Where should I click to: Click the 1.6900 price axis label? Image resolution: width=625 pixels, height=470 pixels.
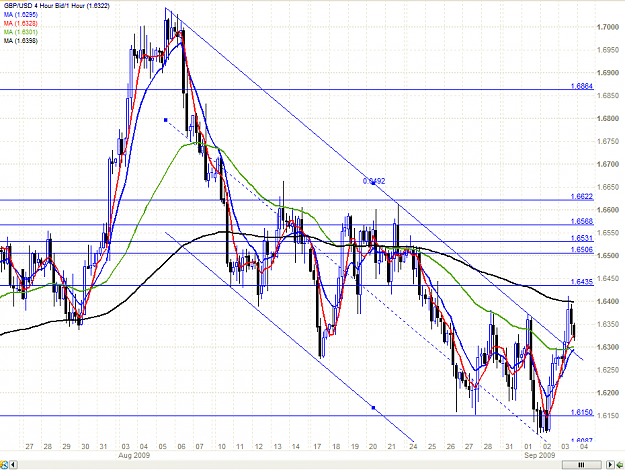[608, 73]
